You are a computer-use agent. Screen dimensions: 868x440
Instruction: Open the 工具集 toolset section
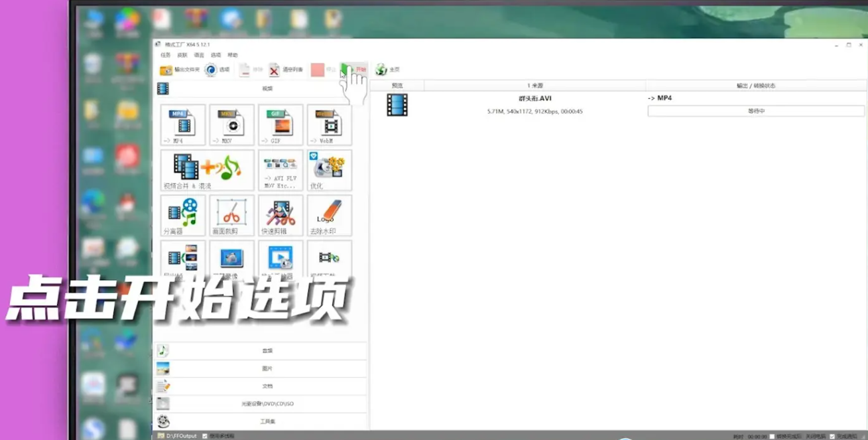(x=267, y=421)
